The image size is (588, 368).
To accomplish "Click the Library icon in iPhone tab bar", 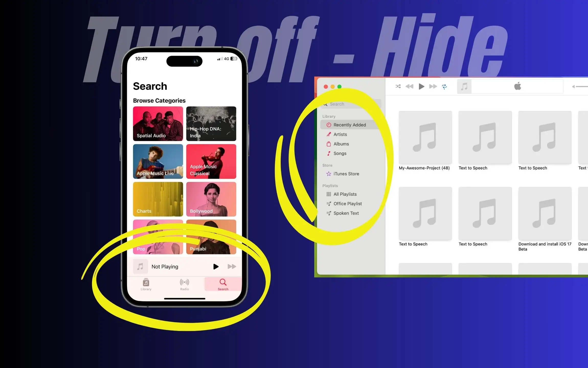I will [x=146, y=284].
